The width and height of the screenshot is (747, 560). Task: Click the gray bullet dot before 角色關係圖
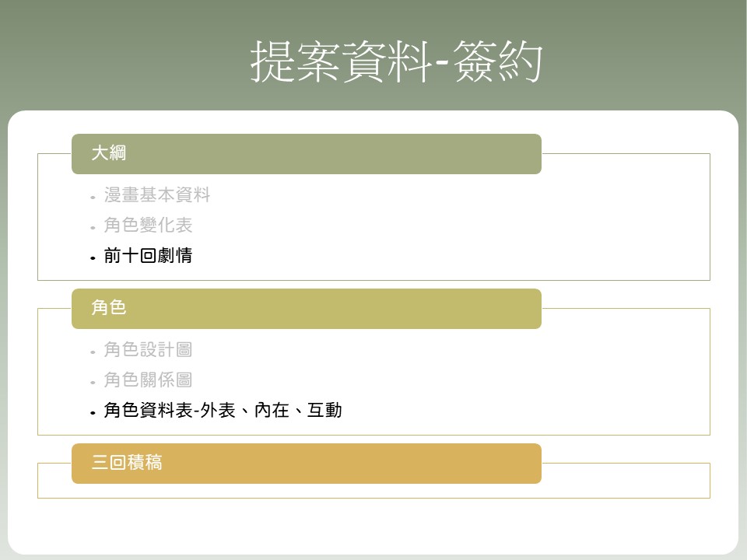pos(93,382)
